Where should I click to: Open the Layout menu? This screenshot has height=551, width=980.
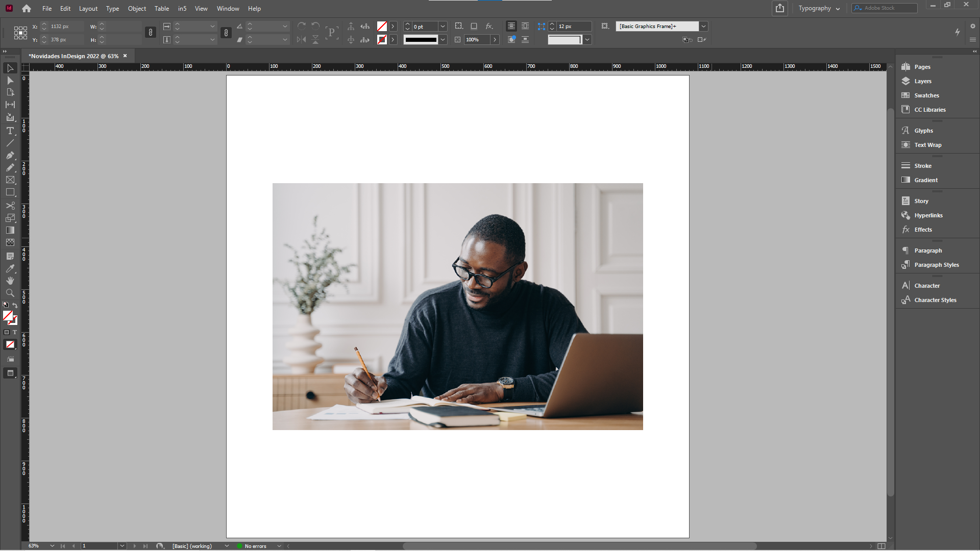(88, 9)
